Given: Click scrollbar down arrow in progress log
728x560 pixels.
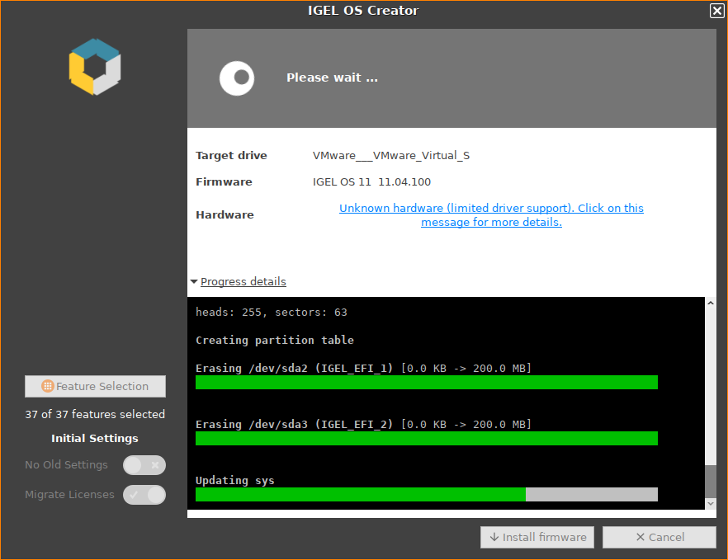Looking at the screenshot, I should [x=711, y=503].
